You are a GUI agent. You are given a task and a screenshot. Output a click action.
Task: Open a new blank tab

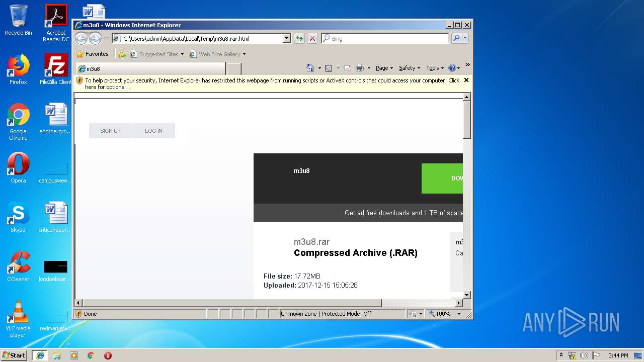click(x=234, y=69)
